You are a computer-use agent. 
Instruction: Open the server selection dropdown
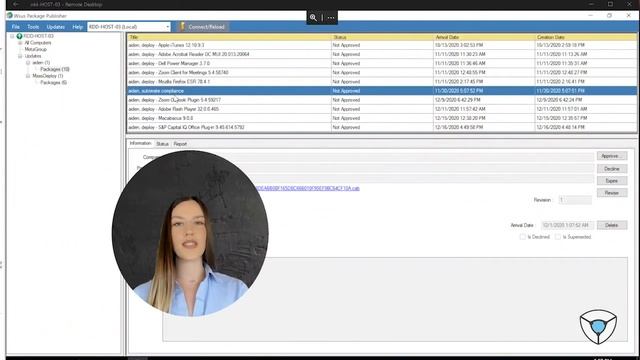tap(167, 27)
